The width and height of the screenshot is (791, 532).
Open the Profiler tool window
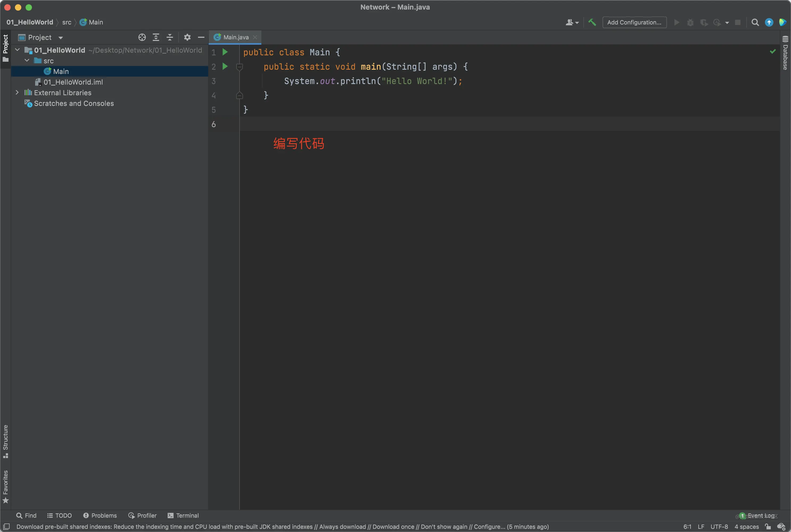pos(143,516)
